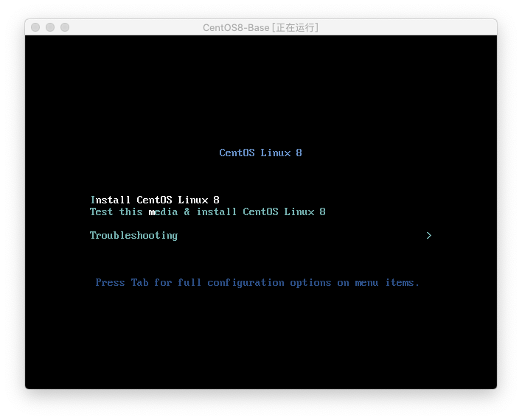Screen dimensions: 522x420
Task: Click the word Install in first entry
Action: tap(111, 200)
